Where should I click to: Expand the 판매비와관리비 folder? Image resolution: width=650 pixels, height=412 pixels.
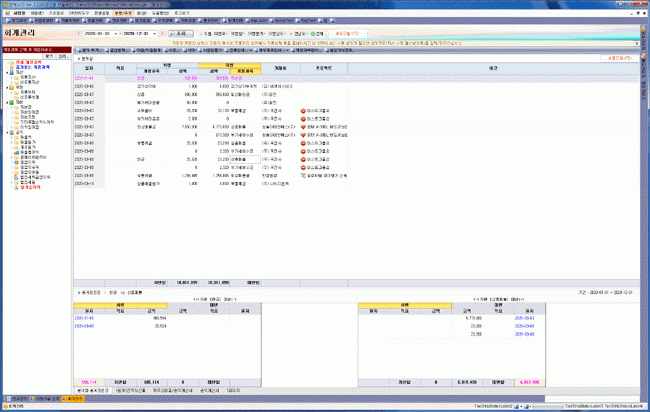12,157
